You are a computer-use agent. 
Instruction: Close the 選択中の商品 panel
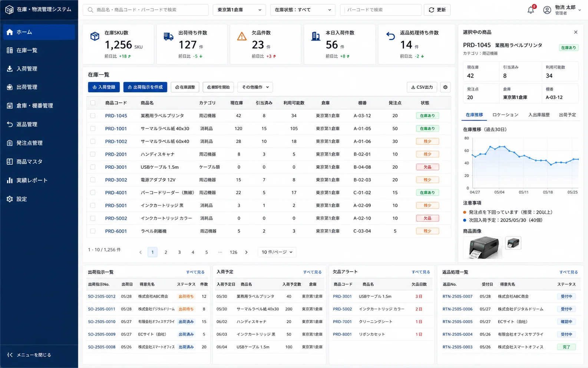(576, 32)
